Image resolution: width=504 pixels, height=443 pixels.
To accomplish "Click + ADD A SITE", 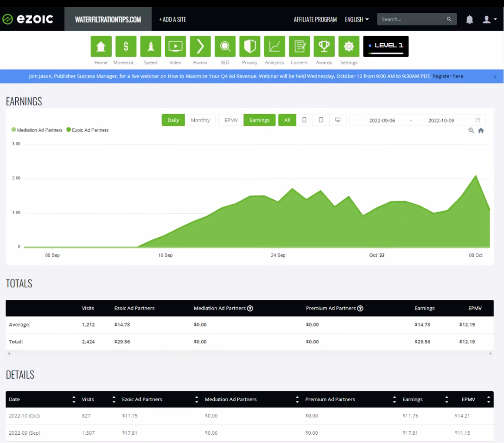I will click(x=172, y=19).
